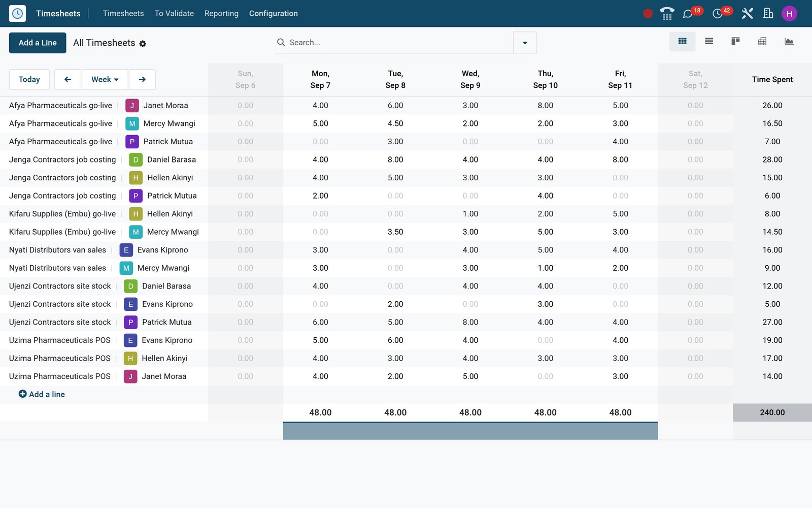Screen dimensions: 812x508
Task: Click the Add a line link below grid
Action: [47, 394]
